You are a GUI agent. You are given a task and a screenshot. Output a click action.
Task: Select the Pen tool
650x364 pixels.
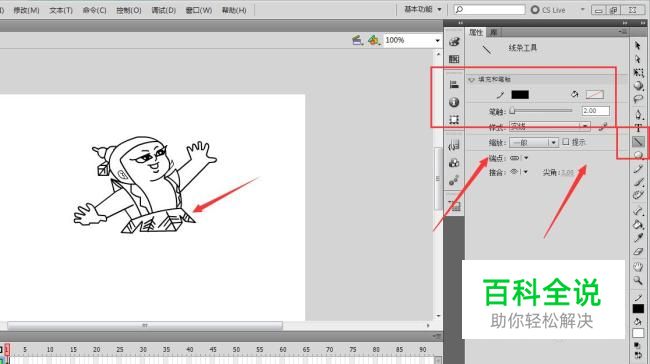point(638,114)
